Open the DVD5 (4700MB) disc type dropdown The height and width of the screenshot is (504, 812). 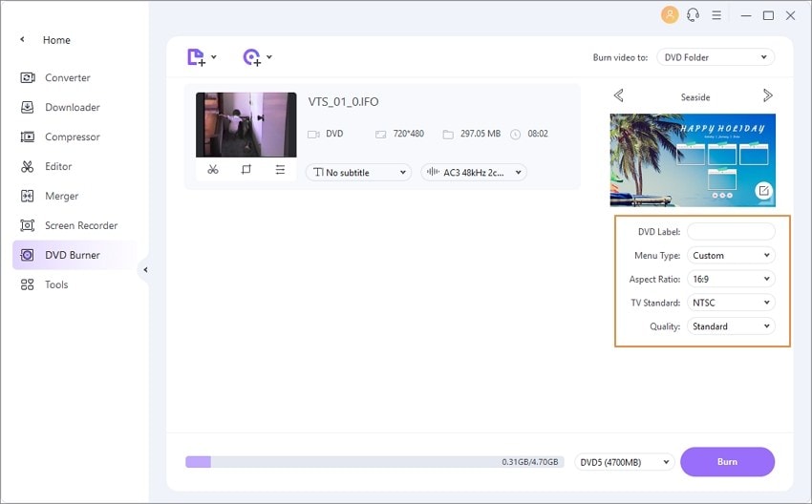point(624,462)
